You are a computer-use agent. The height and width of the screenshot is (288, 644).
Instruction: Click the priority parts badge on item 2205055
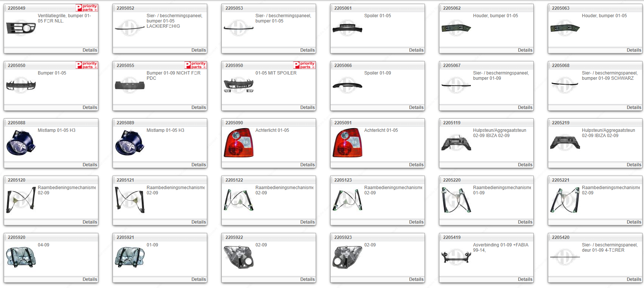click(x=195, y=65)
